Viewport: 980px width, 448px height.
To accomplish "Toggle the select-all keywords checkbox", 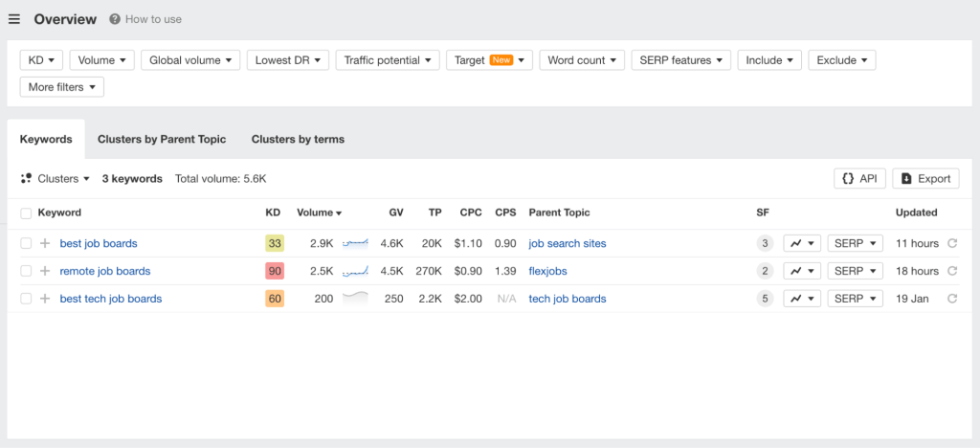I will point(26,213).
